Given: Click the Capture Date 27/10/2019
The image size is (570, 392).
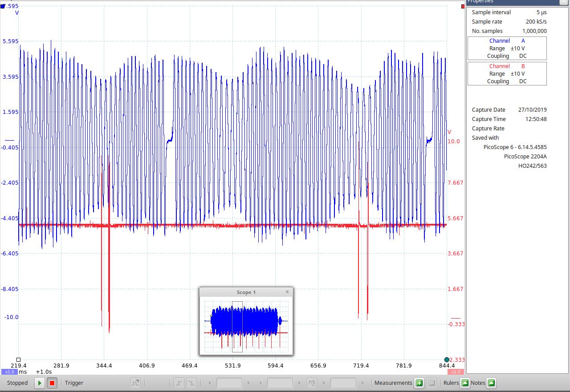Looking at the screenshot, I should pyautogui.click(x=533, y=109).
